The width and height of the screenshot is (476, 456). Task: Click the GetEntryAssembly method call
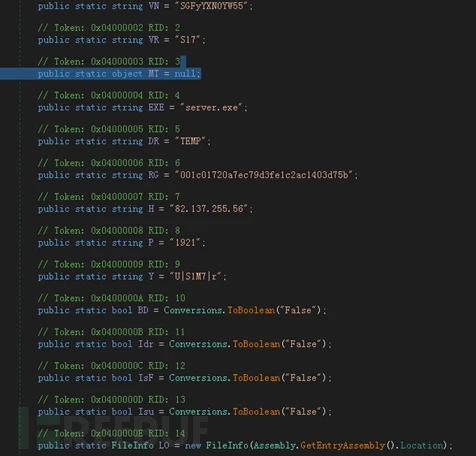click(x=343, y=446)
